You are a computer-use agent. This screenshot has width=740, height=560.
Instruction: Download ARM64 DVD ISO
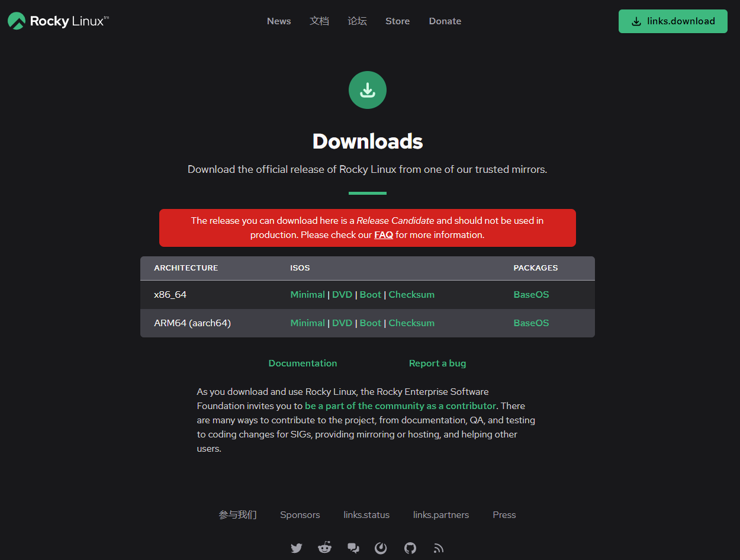[x=342, y=323]
